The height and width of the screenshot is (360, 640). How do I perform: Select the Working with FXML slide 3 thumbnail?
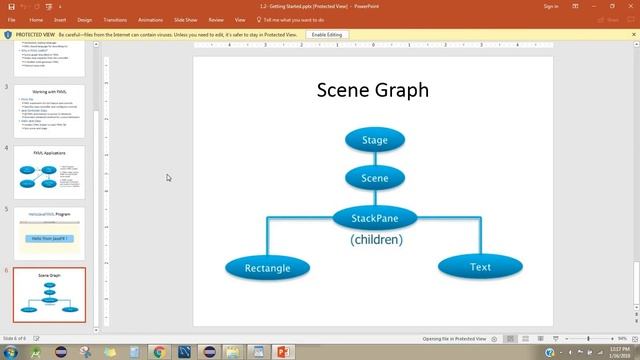click(x=49, y=111)
